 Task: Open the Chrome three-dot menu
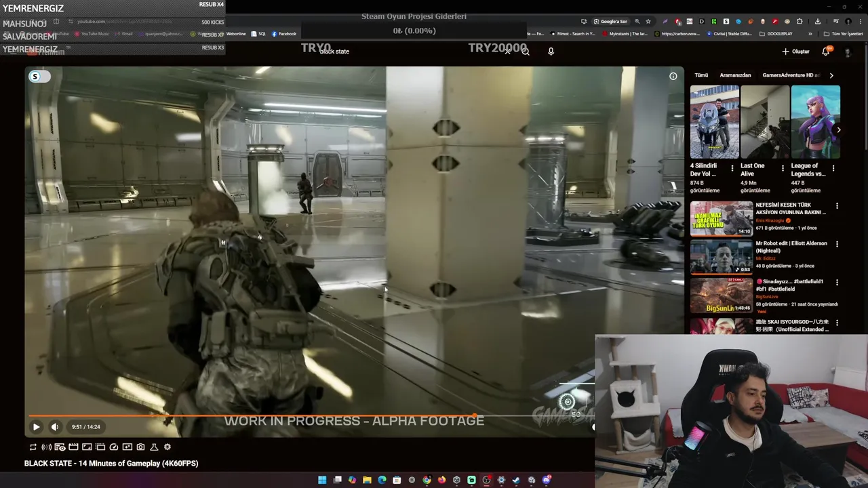[x=861, y=21]
